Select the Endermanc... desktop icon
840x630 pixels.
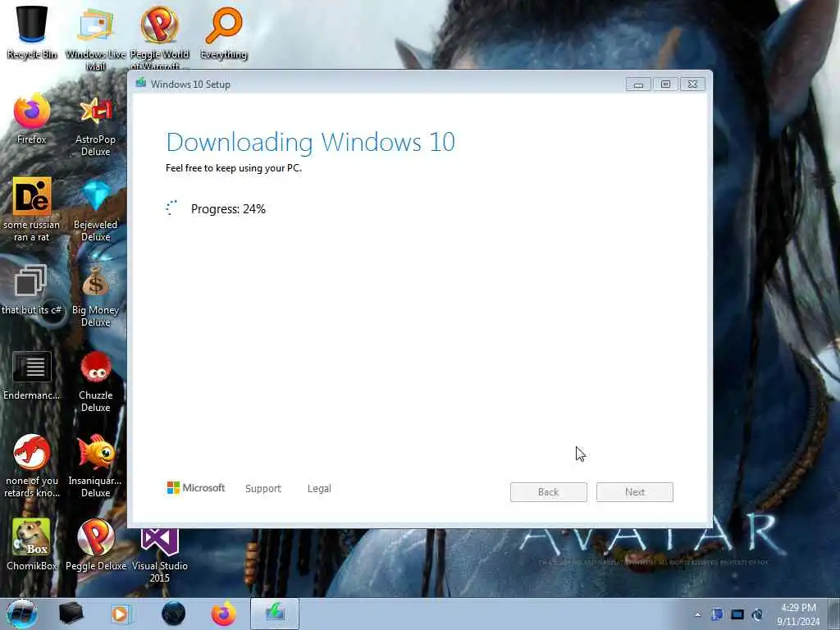pyautogui.click(x=32, y=375)
